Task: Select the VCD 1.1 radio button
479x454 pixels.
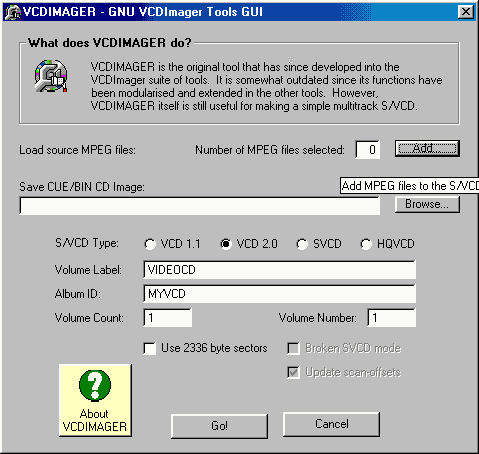Action: [x=150, y=244]
